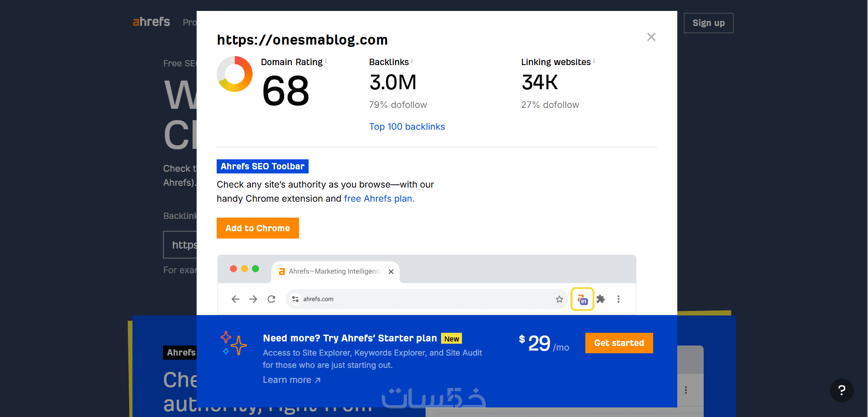Click the Ahrefs SEO Toolbar label

[263, 166]
